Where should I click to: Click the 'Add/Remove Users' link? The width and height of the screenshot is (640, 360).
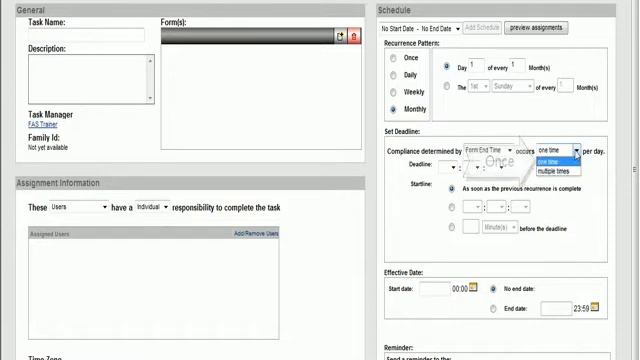pyautogui.click(x=256, y=233)
